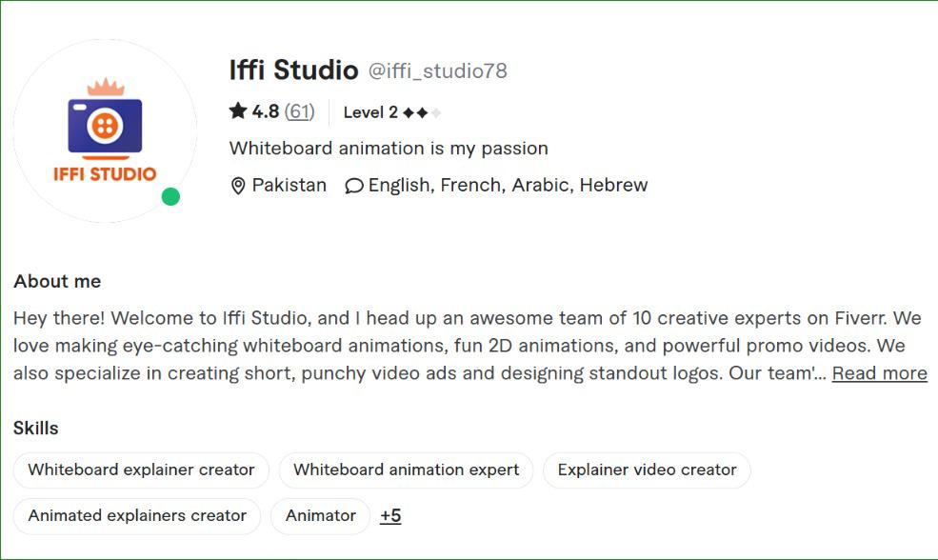This screenshot has height=560, width=938.
Task: Choose Animated explainers creator skill tag
Action: pyautogui.click(x=137, y=516)
